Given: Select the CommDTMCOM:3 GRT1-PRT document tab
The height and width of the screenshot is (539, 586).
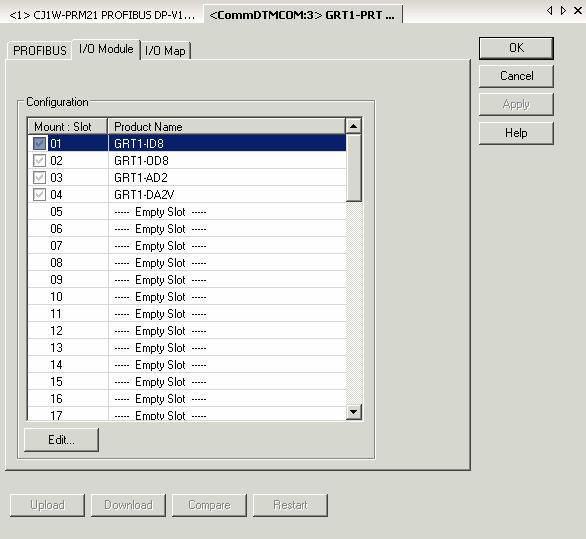Looking at the screenshot, I should pyautogui.click(x=303, y=15).
